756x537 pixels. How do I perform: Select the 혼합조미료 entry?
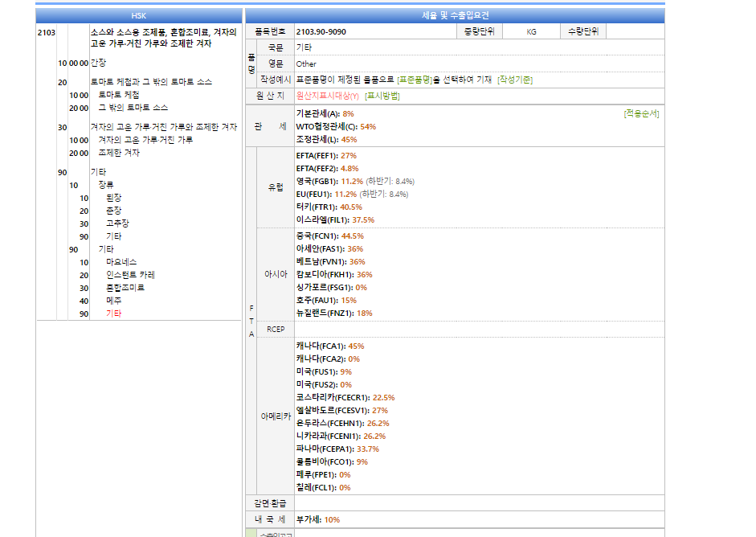[x=125, y=288]
